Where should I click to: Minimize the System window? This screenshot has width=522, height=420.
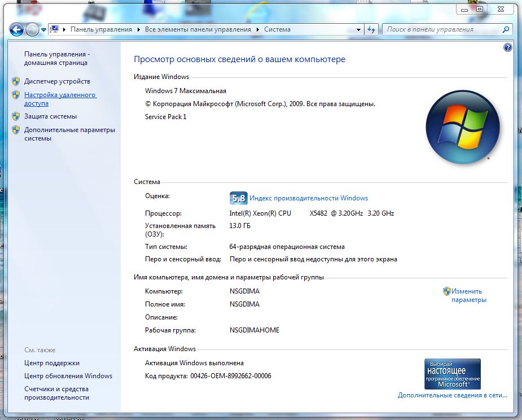pos(464,9)
